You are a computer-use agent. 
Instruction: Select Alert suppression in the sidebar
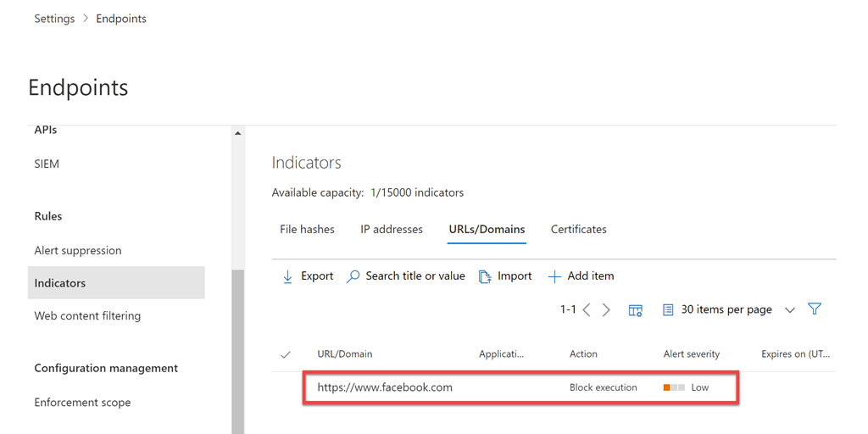78,251
